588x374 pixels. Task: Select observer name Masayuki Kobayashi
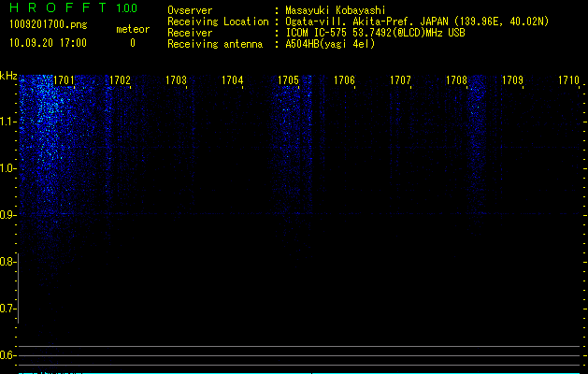336,10
